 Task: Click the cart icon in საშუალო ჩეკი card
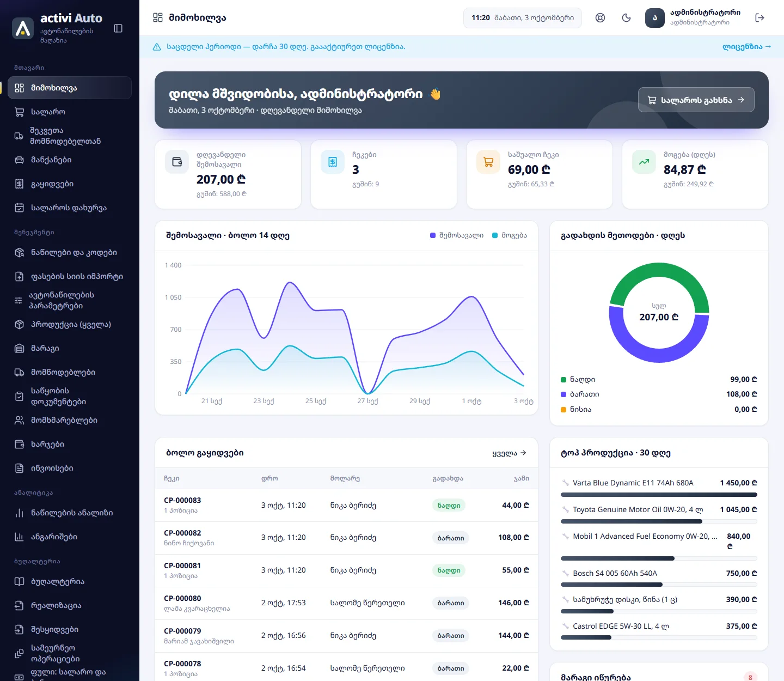click(488, 162)
